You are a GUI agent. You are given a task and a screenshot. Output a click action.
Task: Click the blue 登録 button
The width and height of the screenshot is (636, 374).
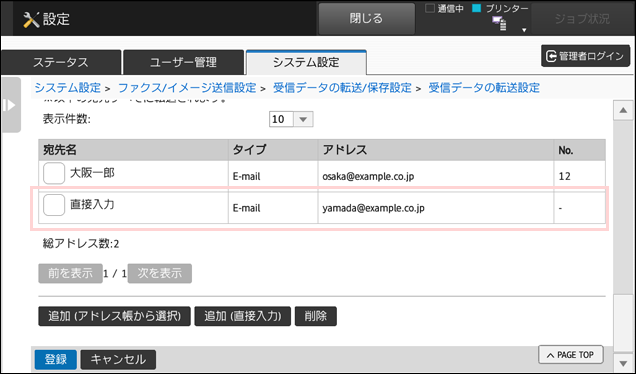56,359
